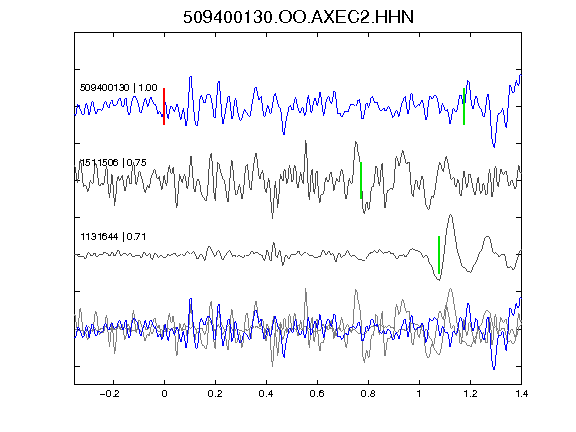
Task: Select the plot title 509400130.OO.AXEC2.HHN
Action: click(298, 17)
